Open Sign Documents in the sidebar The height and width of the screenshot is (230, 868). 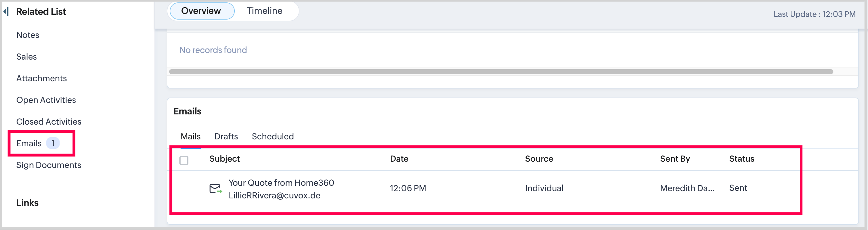48,165
